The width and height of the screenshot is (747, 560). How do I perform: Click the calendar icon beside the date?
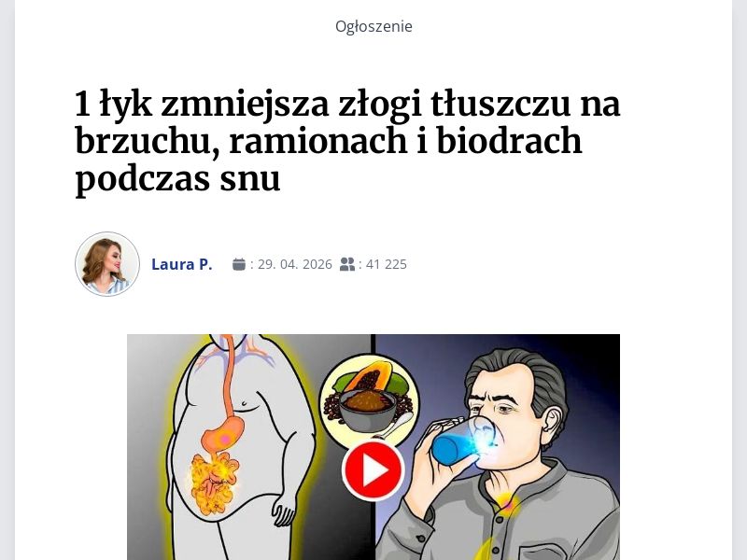pyautogui.click(x=239, y=264)
